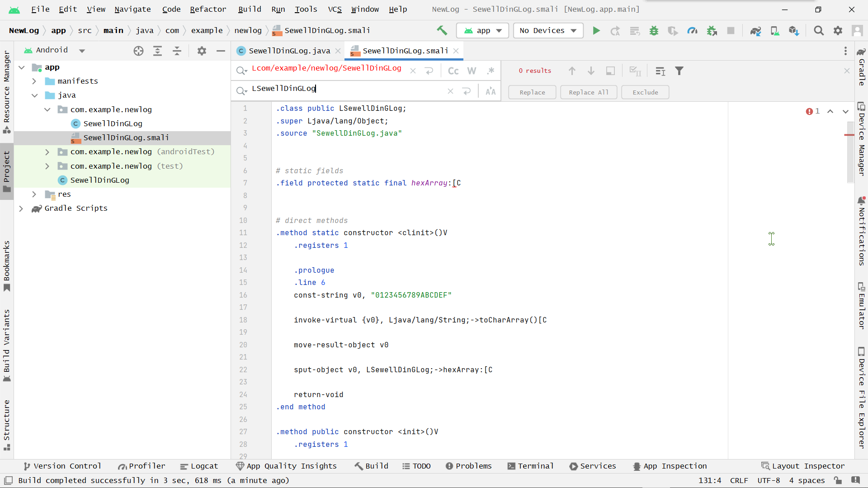
Task: Toggle whole Words (W) search option
Action: pos(472,71)
